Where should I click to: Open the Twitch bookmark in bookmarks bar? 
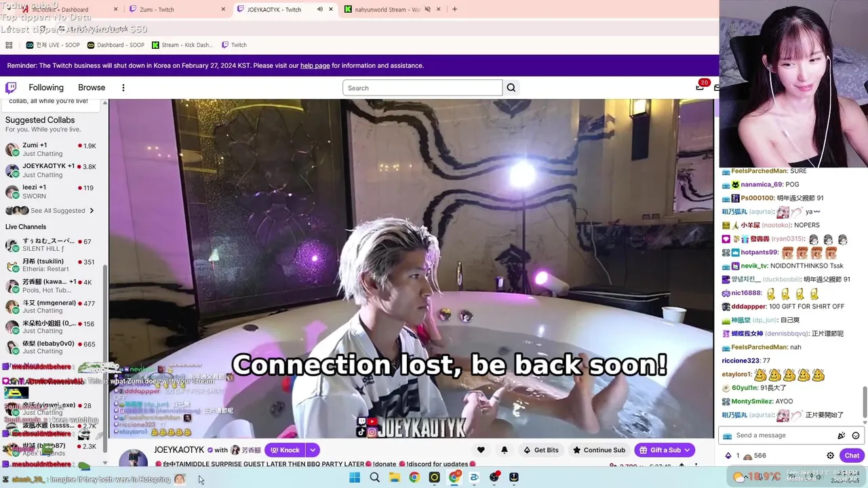235,45
